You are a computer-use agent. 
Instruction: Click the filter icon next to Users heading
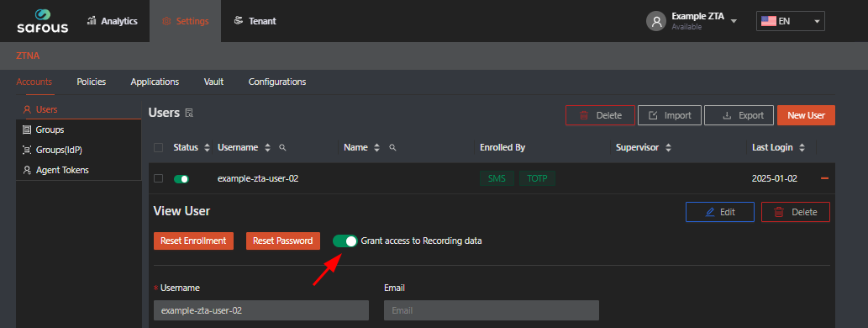point(189,113)
